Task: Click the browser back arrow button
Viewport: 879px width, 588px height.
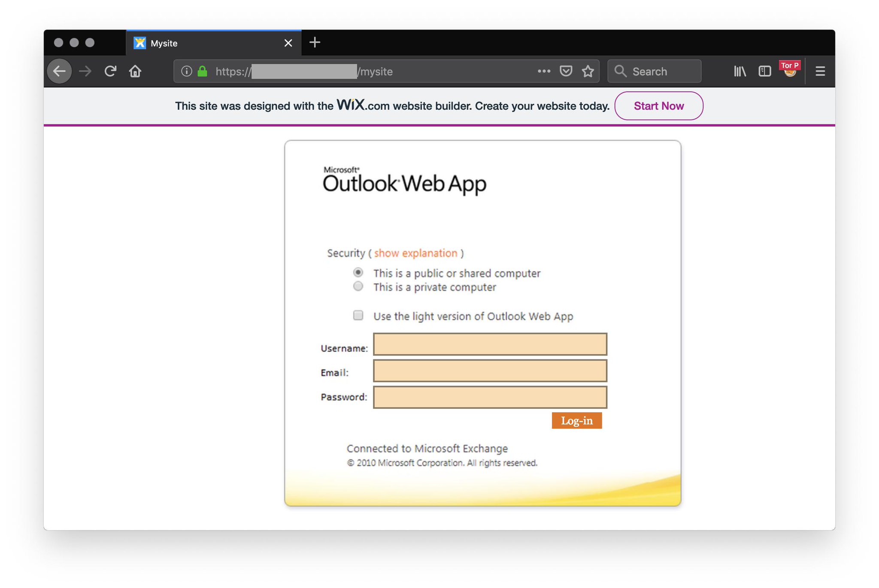Action: (x=59, y=71)
